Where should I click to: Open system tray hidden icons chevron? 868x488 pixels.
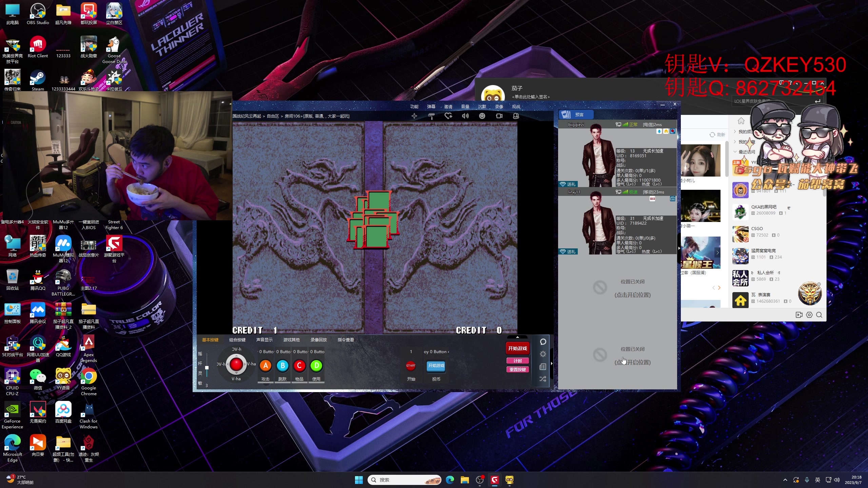[x=785, y=480]
